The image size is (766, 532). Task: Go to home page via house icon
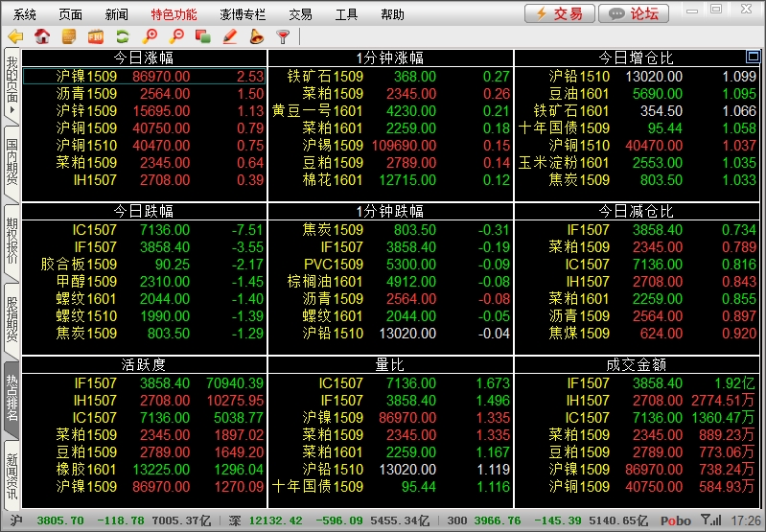coord(42,36)
